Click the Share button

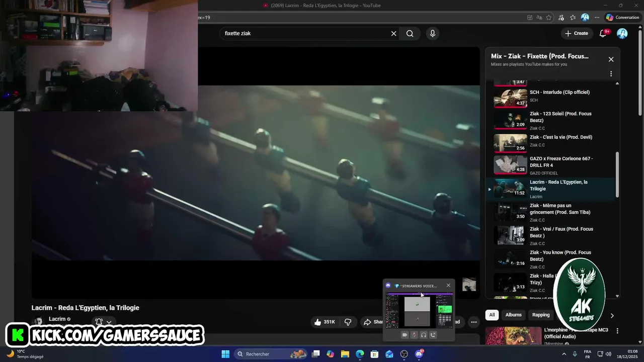click(x=373, y=322)
